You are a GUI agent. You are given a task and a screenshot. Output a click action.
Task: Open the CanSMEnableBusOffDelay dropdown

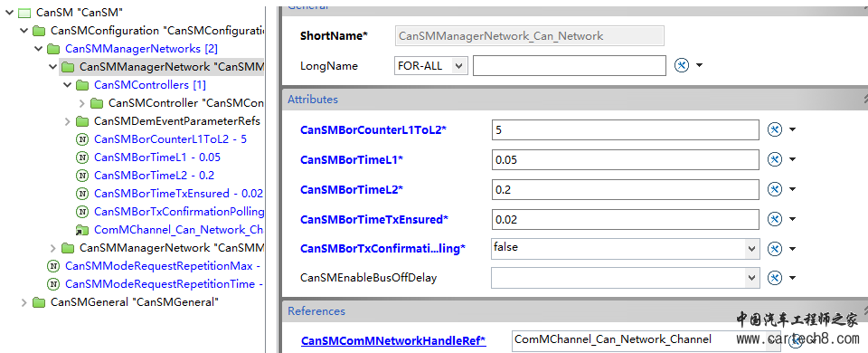pyautogui.click(x=751, y=278)
